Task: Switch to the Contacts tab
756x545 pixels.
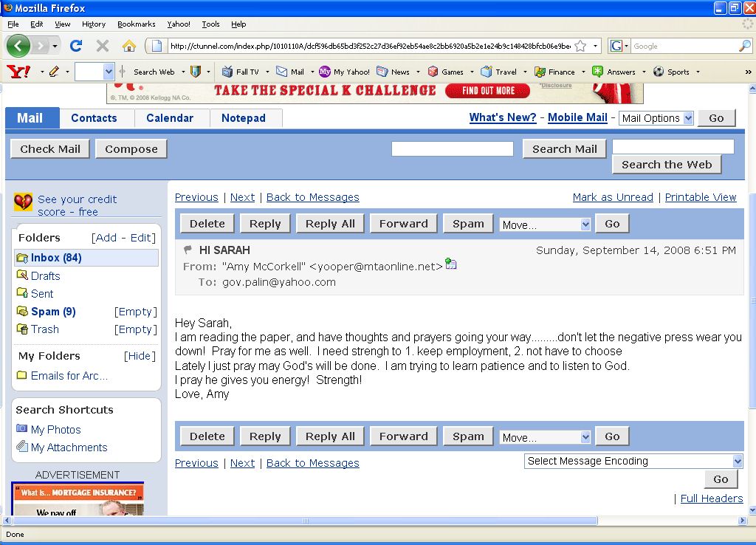Action: (x=94, y=117)
